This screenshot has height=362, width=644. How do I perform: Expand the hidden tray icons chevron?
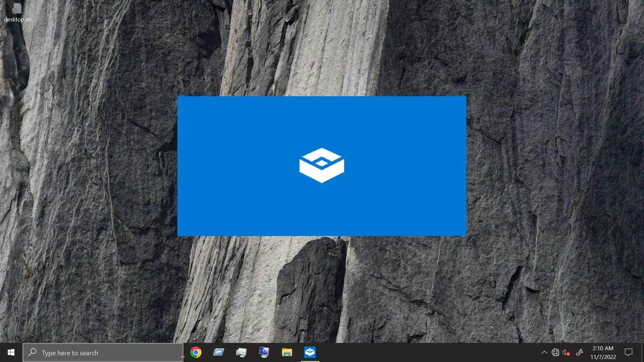click(x=544, y=353)
